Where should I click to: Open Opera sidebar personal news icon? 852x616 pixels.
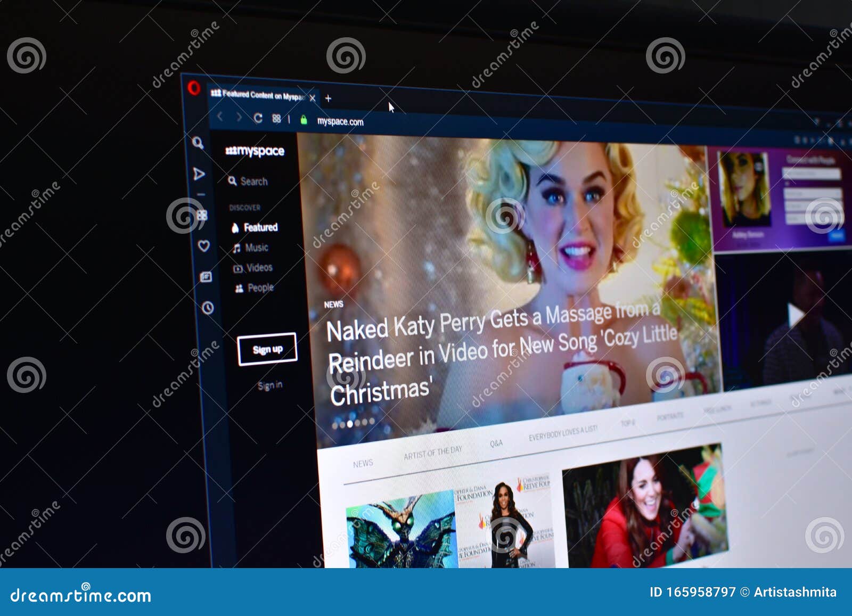point(206,277)
